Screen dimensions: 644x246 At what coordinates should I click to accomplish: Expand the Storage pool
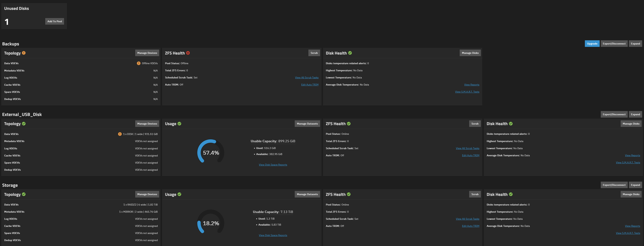tap(635, 185)
